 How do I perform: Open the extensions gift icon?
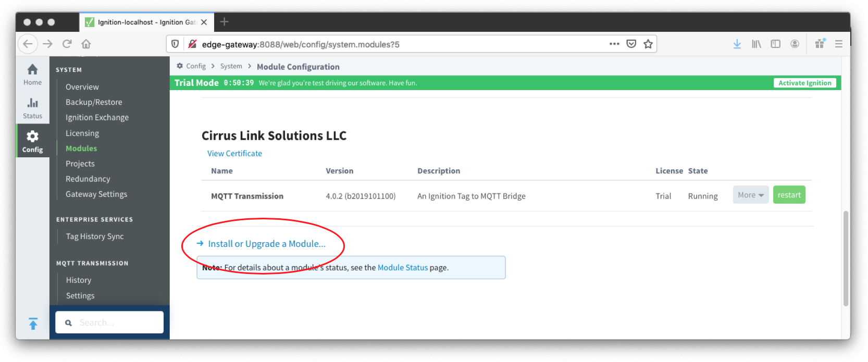tap(820, 43)
